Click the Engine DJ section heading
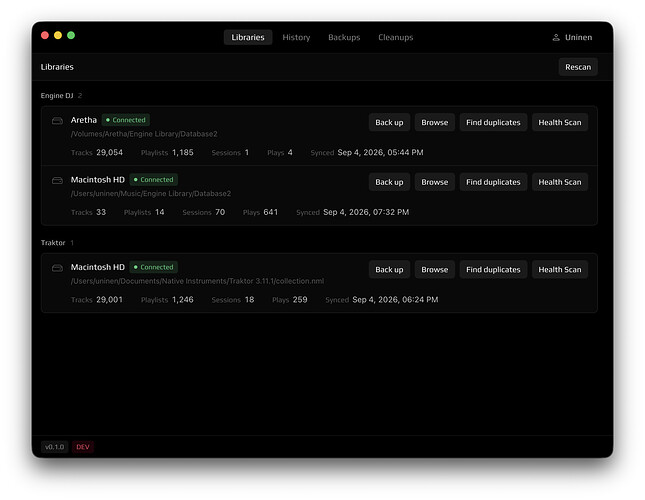Viewport: 645px width, 500px height. (x=57, y=95)
